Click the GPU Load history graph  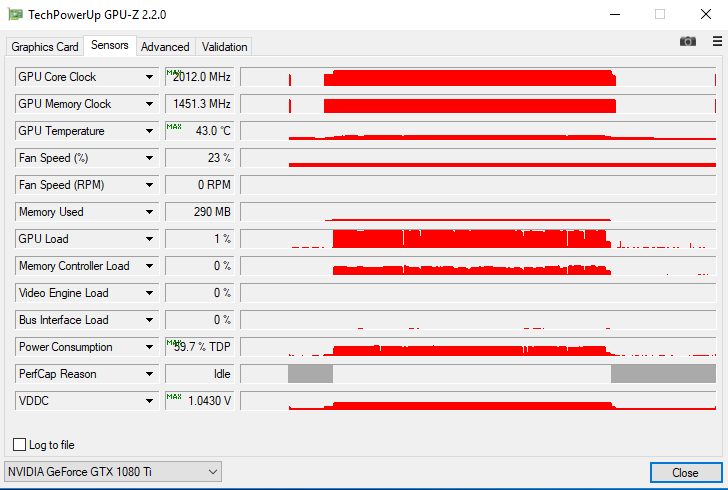click(478, 239)
